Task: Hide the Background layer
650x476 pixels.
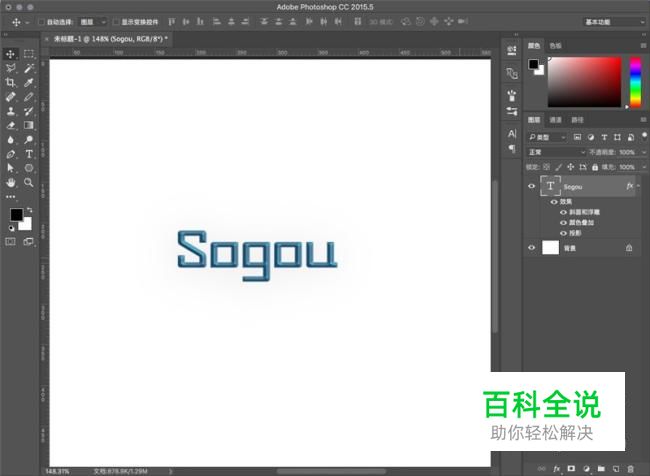Action: pos(531,248)
